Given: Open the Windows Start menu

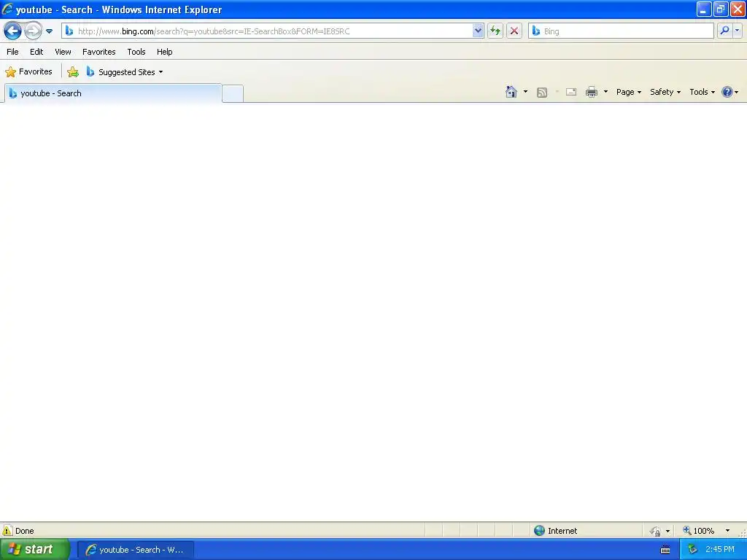Looking at the screenshot, I should tap(34, 550).
